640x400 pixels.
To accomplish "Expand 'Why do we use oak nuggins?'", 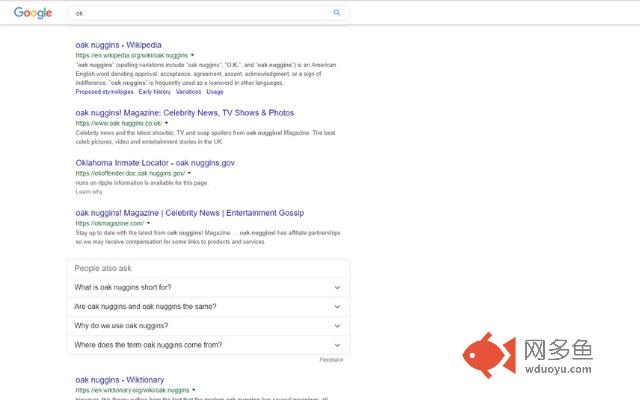I will (208, 326).
